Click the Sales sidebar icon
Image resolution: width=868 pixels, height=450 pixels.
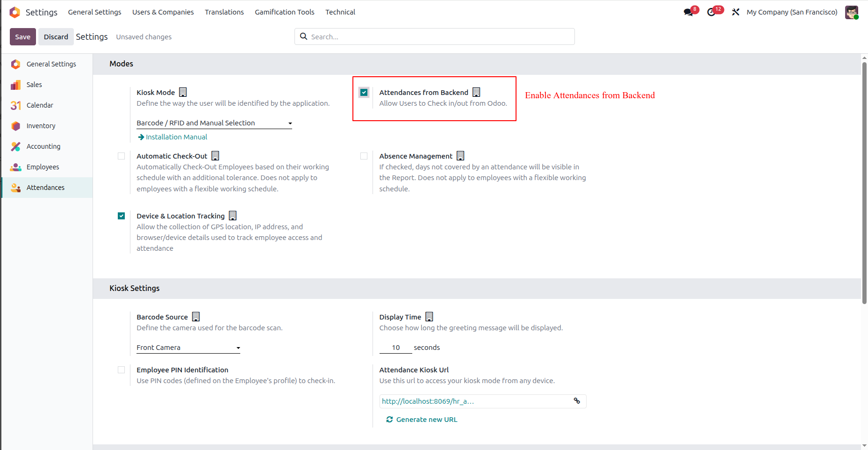coord(16,85)
